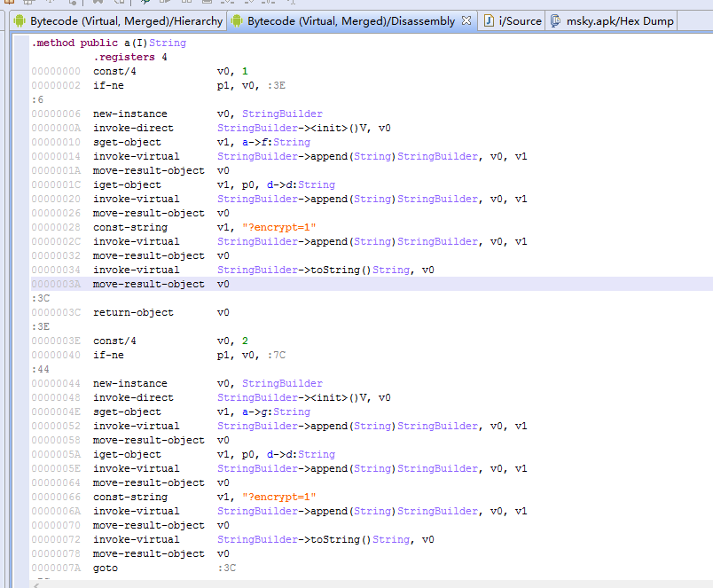Click StringBuilder->toString call at 00000072

coord(314,539)
